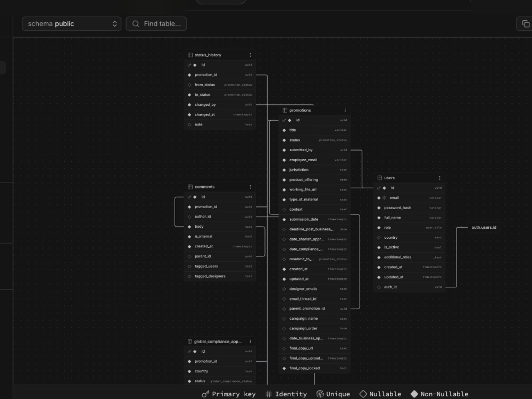Click the Unique legend fingerprint icon

320,394
